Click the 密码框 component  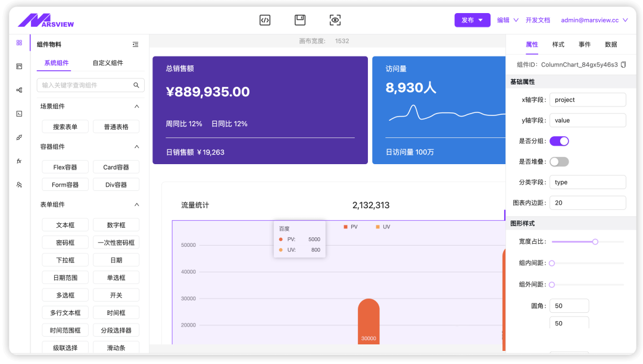coord(65,243)
